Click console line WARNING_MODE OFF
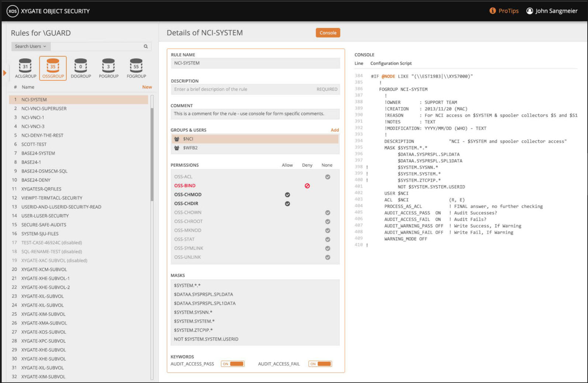 [405, 239]
